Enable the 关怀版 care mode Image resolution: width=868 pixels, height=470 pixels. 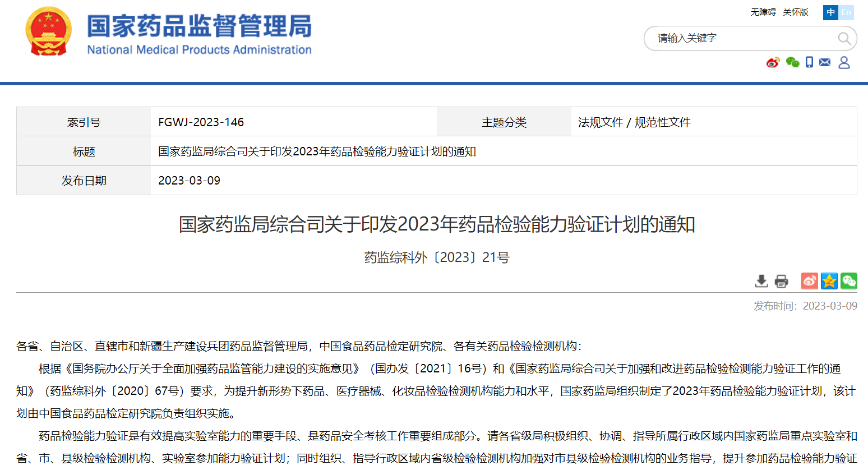(x=796, y=12)
